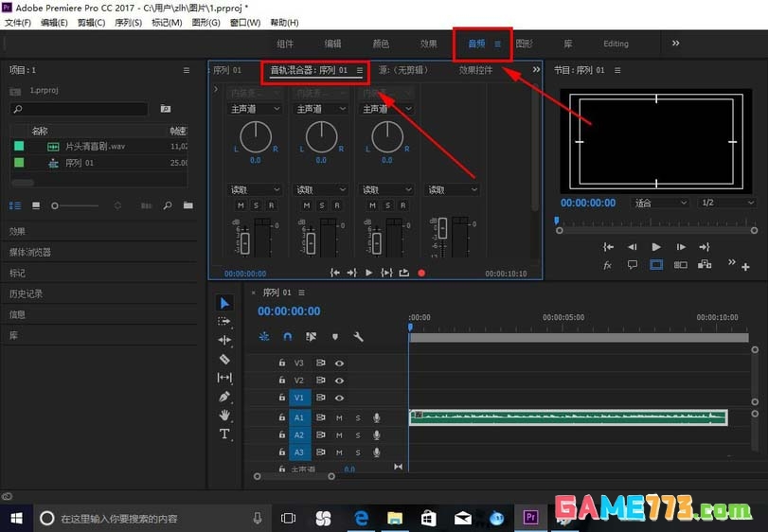Select the Slip tool
Screen dimensions: 768x532
pyautogui.click(x=224, y=378)
